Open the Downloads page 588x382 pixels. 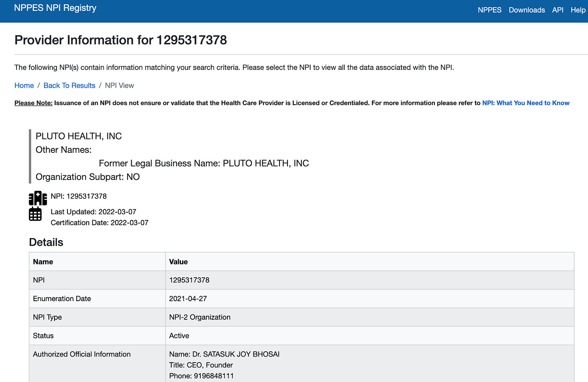527,10
